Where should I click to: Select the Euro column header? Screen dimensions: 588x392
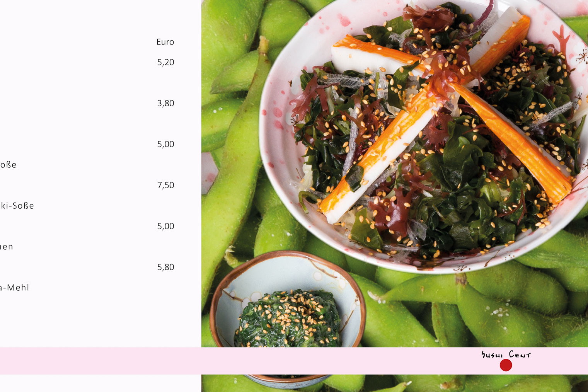165,42
